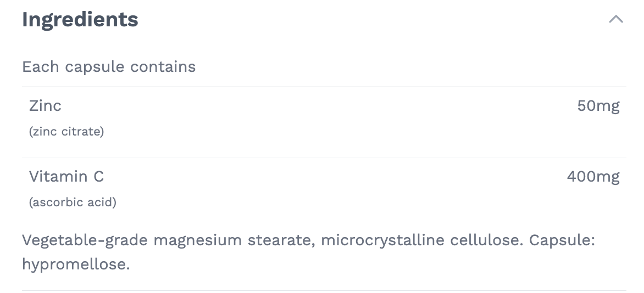644x293 pixels.
Task: Click the '(zinc citrate)' subtext
Action: (x=66, y=132)
